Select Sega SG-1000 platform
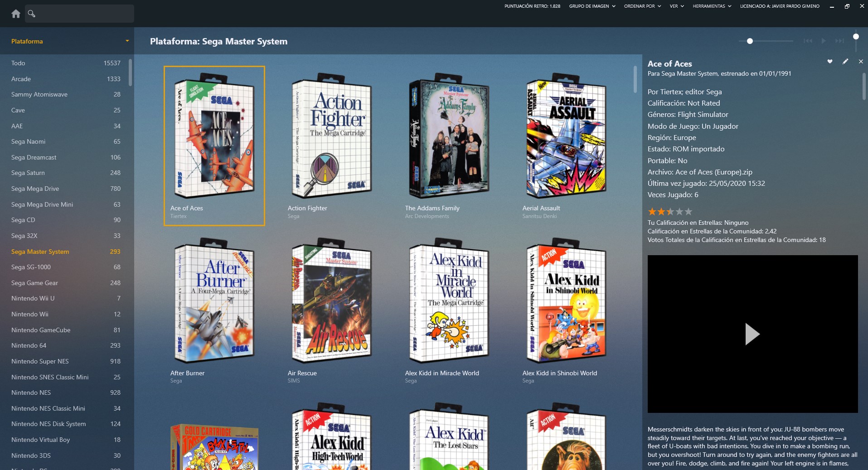The width and height of the screenshot is (868, 470). tap(66, 267)
